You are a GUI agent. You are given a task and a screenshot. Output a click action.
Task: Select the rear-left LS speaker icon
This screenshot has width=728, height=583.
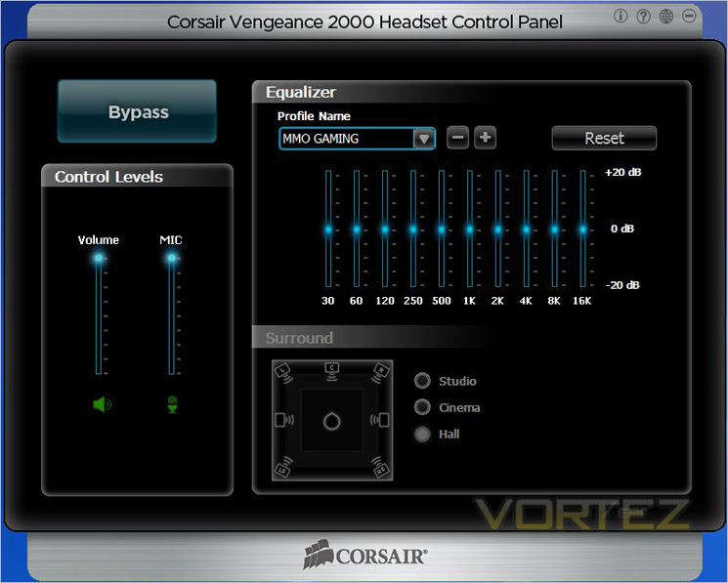coord(283,467)
